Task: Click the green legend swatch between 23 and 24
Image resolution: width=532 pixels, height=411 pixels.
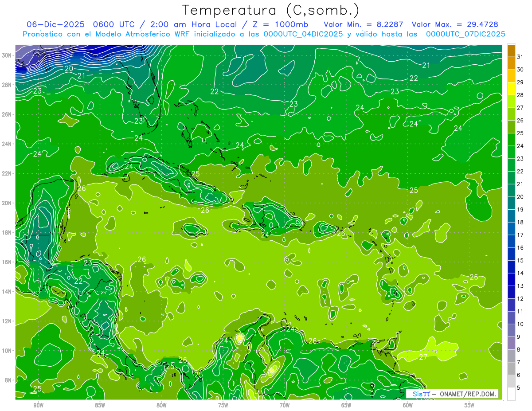Action: coord(511,152)
